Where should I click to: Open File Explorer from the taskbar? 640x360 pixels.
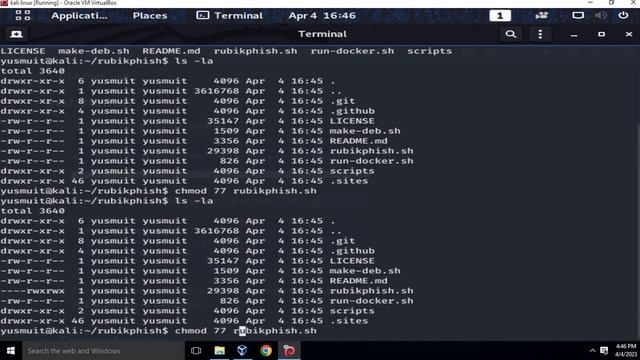point(220,351)
